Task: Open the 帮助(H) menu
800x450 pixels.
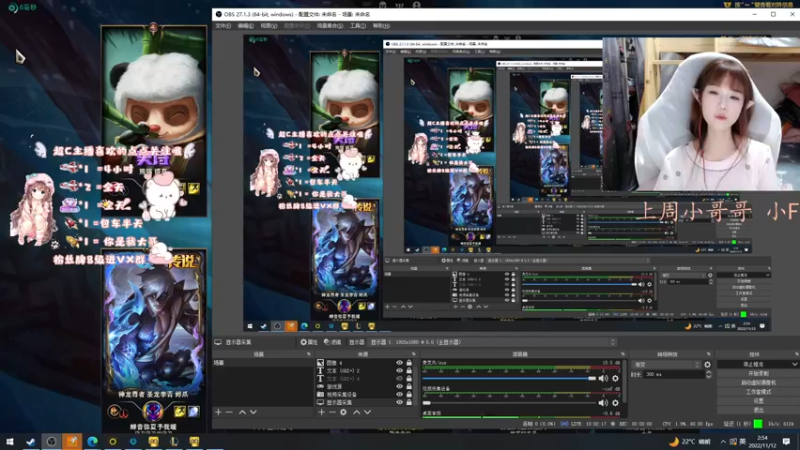Action: click(381, 26)
